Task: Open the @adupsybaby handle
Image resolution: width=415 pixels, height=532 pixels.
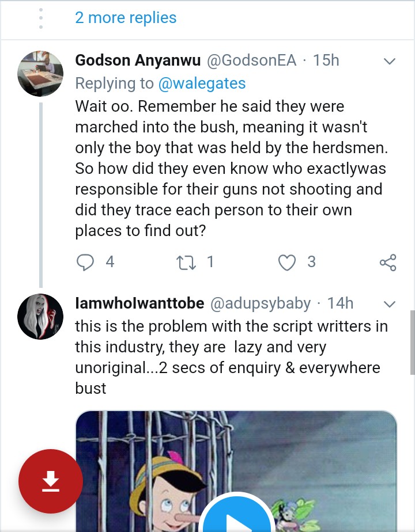Action: [261, 303]
